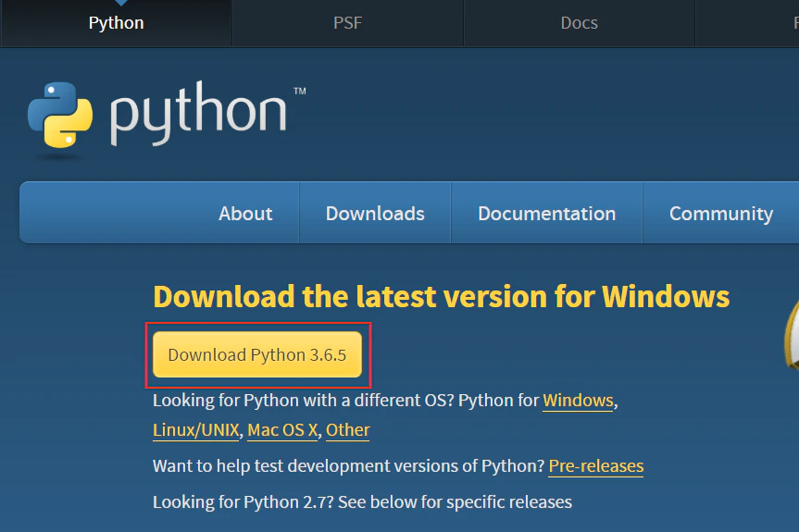Open the About navigation menu
Screen dimensions: 799x532
click(x=245, y=214)
